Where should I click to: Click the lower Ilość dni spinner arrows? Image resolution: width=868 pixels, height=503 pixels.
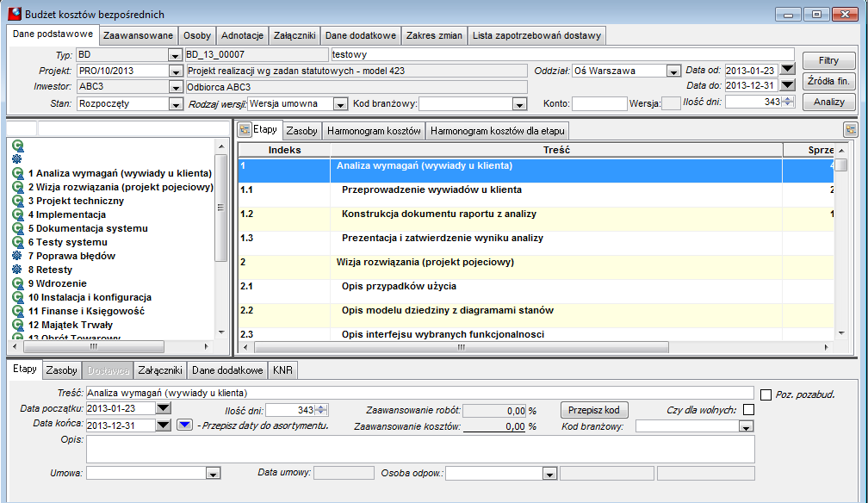(x=321, y=410)
